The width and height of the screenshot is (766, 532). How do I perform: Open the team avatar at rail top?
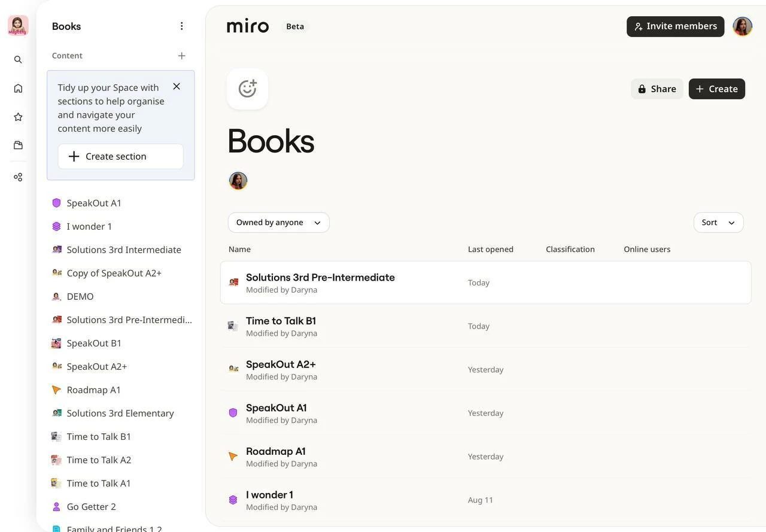point(18,26)
